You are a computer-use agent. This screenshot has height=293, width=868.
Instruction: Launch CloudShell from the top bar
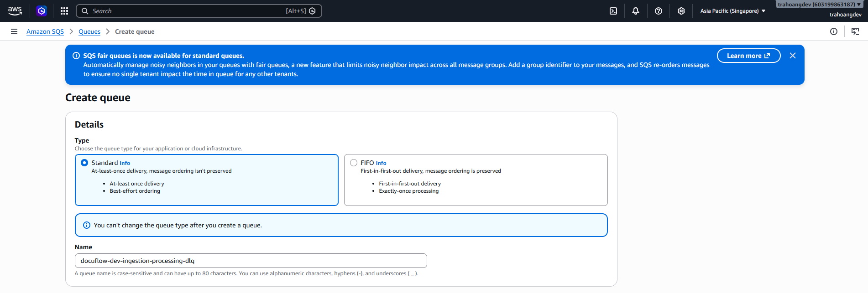tap(613, 11)
